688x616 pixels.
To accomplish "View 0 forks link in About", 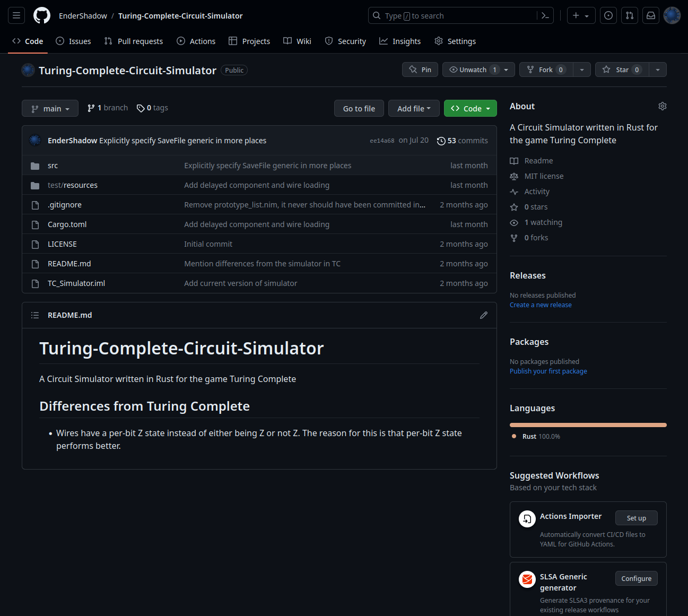I will 529,238.
